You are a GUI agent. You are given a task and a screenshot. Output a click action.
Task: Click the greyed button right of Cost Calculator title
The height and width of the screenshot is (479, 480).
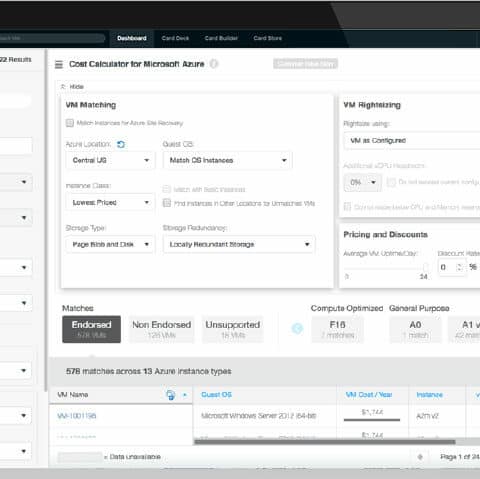click(305, 64)
